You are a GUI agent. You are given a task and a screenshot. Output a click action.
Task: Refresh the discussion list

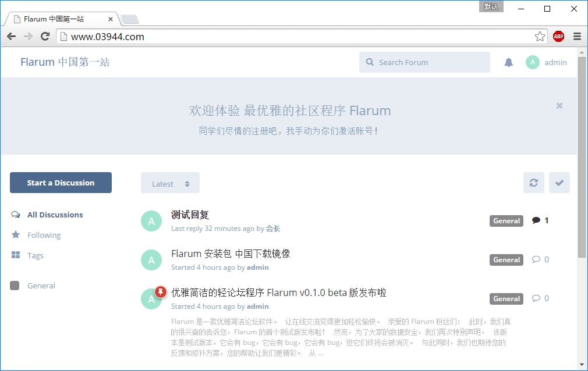534,183
